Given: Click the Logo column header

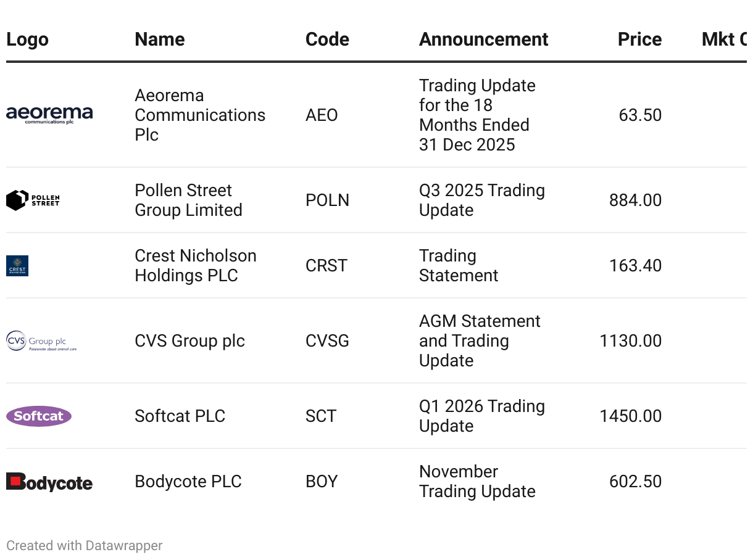Looking at the screenshot, I should click(x=27, y=39).
